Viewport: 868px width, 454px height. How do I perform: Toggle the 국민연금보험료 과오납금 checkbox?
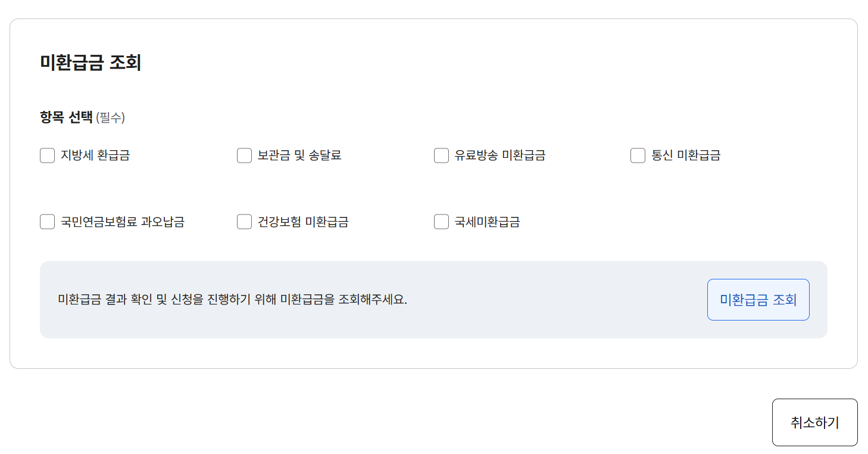48,222
